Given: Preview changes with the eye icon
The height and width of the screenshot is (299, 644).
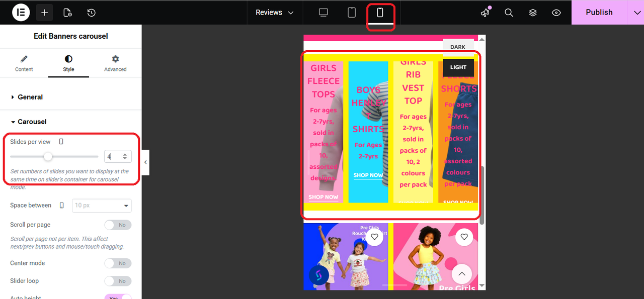Looking at the screenshot, I should point(556,13).
